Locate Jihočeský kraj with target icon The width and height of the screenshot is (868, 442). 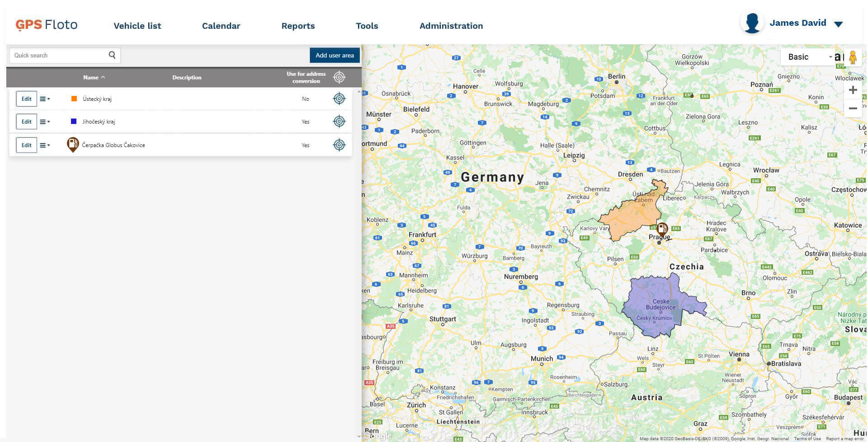click(x=339, y=121)
